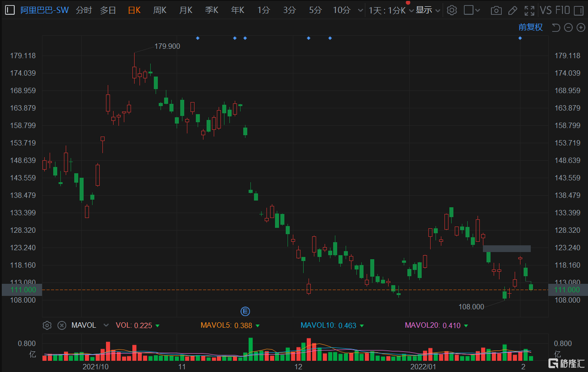Remove the MAVOL indicator panel
This screenshot has width=588, height=372.
(62, 325)
